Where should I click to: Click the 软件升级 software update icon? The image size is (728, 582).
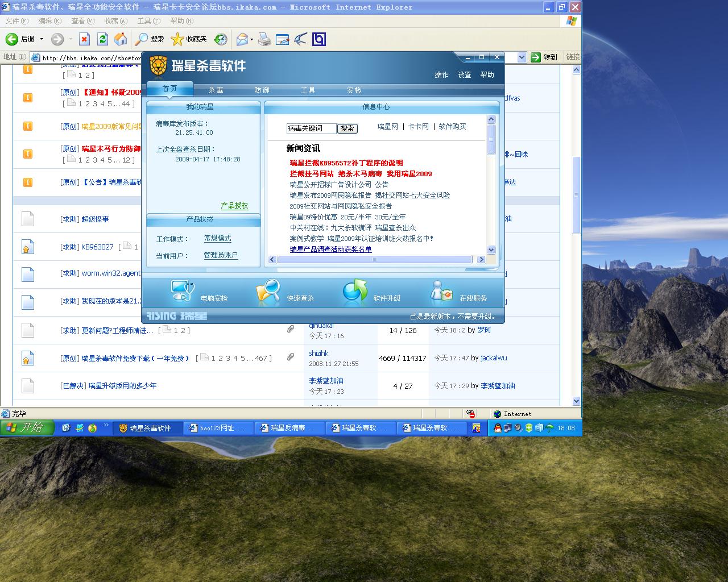(355, 291)
